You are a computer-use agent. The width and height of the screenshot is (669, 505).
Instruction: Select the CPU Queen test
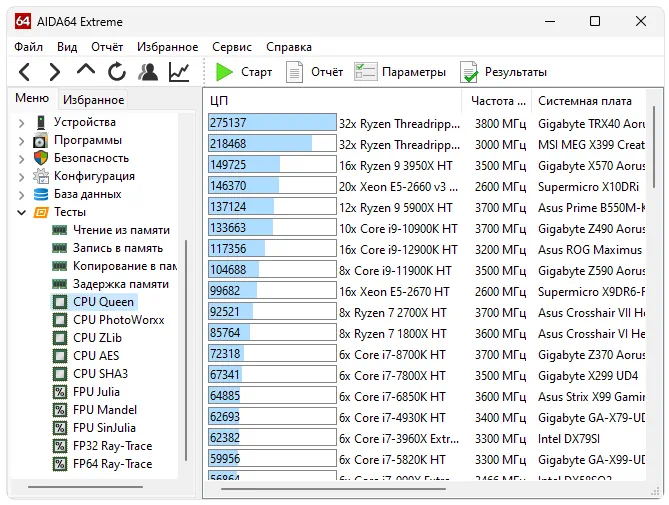click(103, 302)
